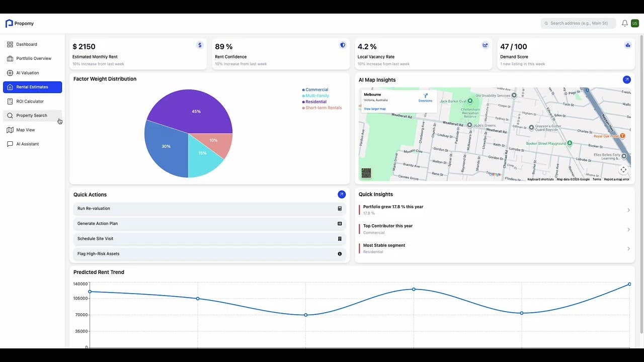Click the Propomy logo icon
The height and width of the screenshot is (362, 644).
pyautogui.click(x=9, y=23)
